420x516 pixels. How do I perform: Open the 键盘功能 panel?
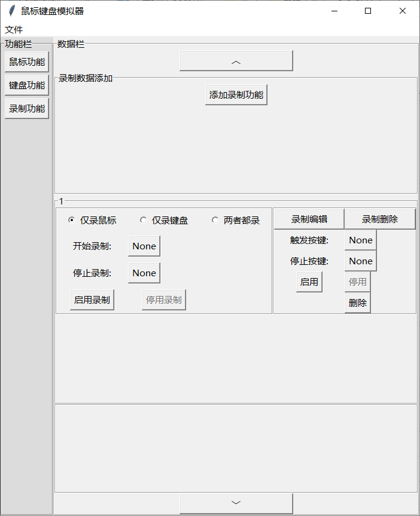click(27, 86)
